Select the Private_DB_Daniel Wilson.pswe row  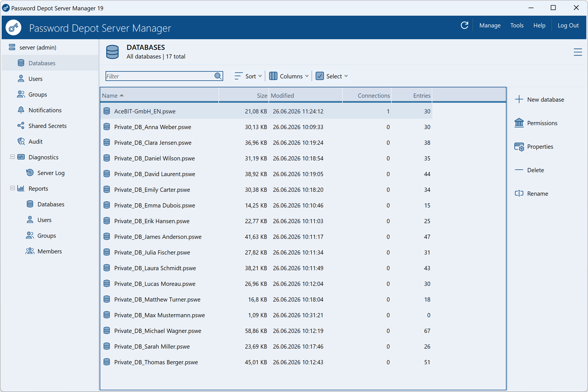(x=266, y=158)
